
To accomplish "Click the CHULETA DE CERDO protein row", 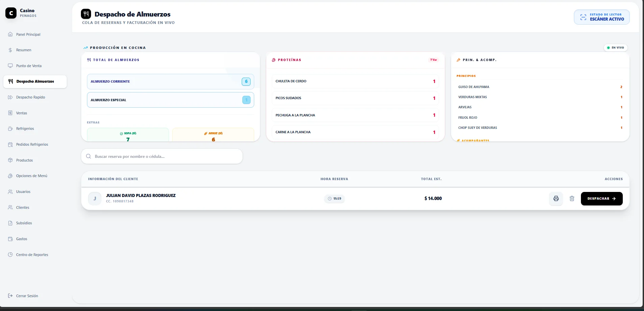I will (355, 81).
